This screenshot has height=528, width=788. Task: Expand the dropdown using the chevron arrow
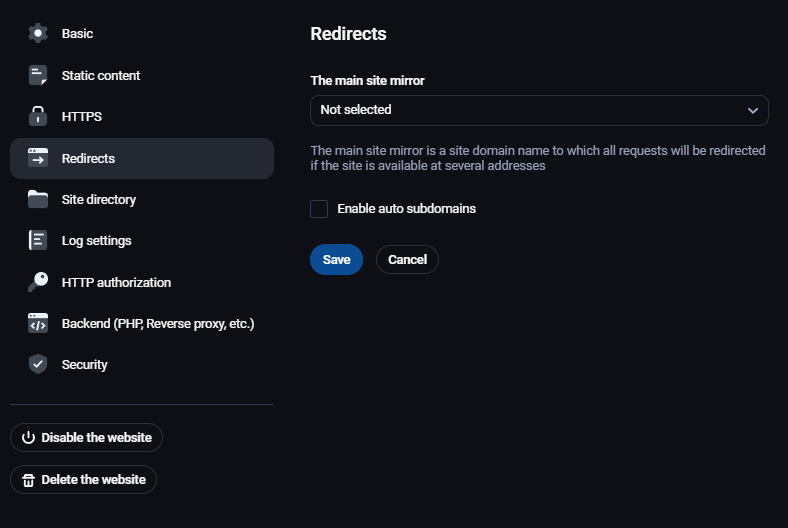tap(753, 110)
